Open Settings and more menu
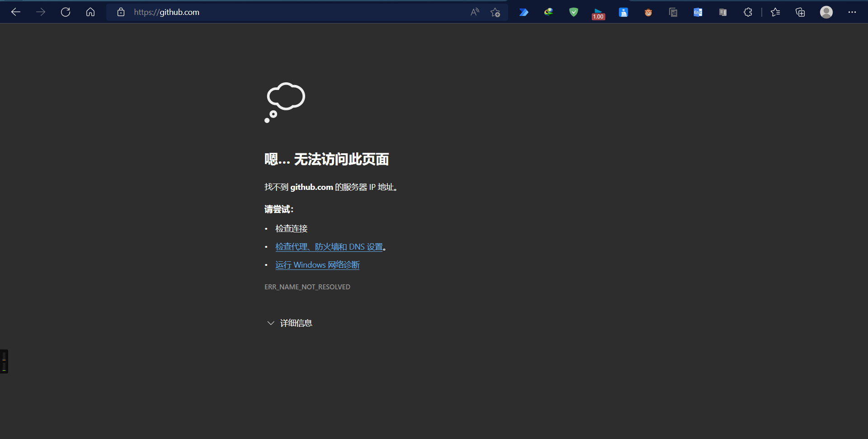This screenshot has width=868, height=439. (x=852, y=12)
